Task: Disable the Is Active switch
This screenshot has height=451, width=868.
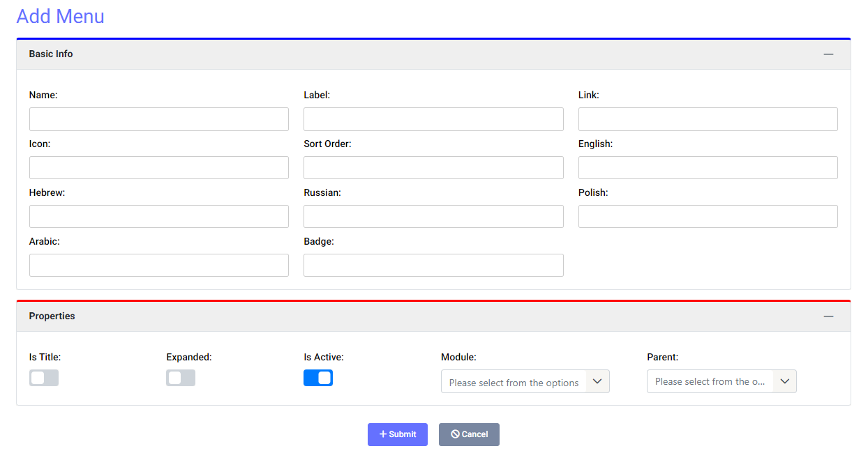Action: (x=318, y=377)
